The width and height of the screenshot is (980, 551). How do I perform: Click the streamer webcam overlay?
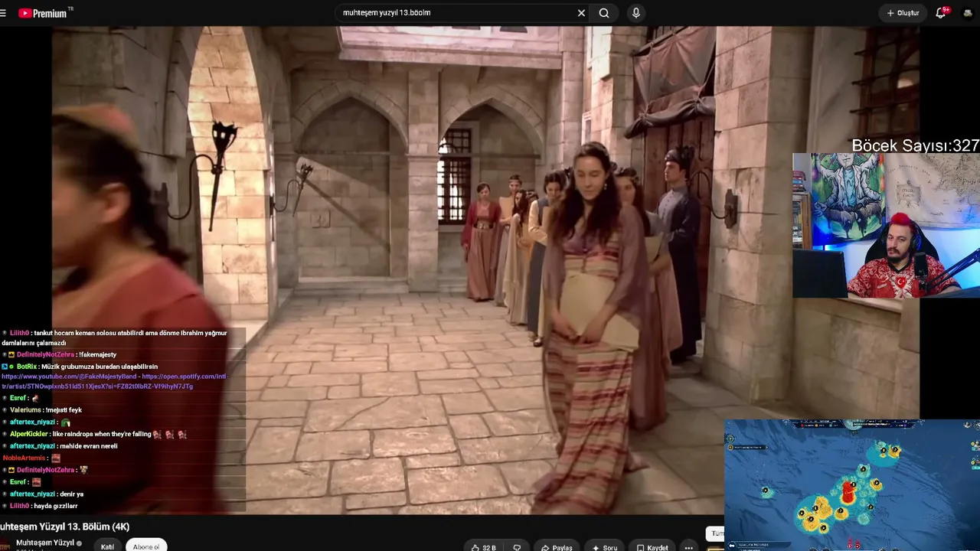point(886,225)
